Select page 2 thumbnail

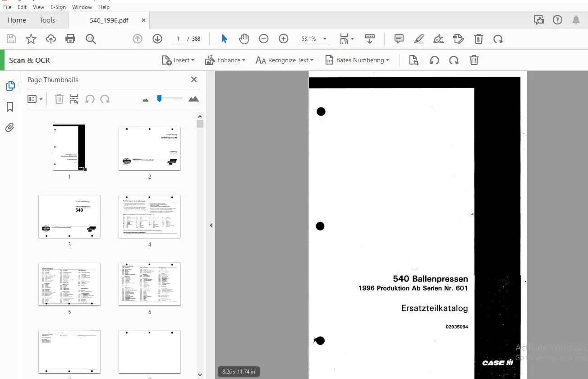(x=150, y=148)
